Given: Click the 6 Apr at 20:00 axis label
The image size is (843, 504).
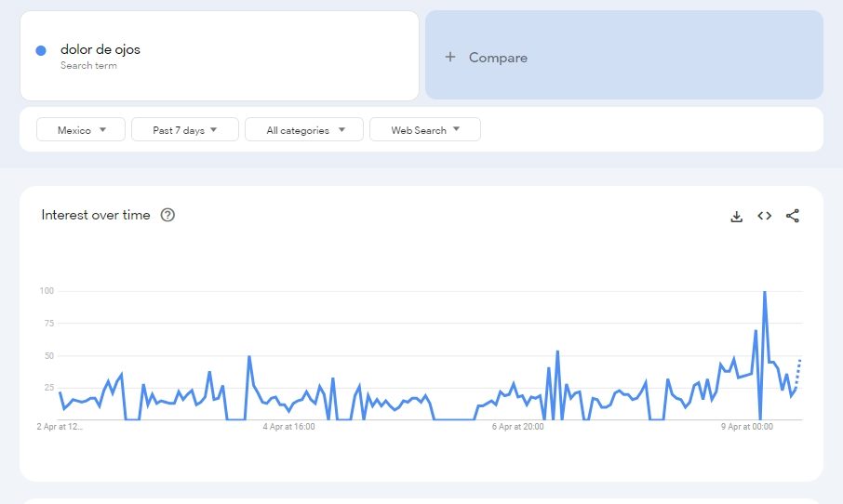Looking at the screenshot, I should pyautogui.click(x=517, y=427).
